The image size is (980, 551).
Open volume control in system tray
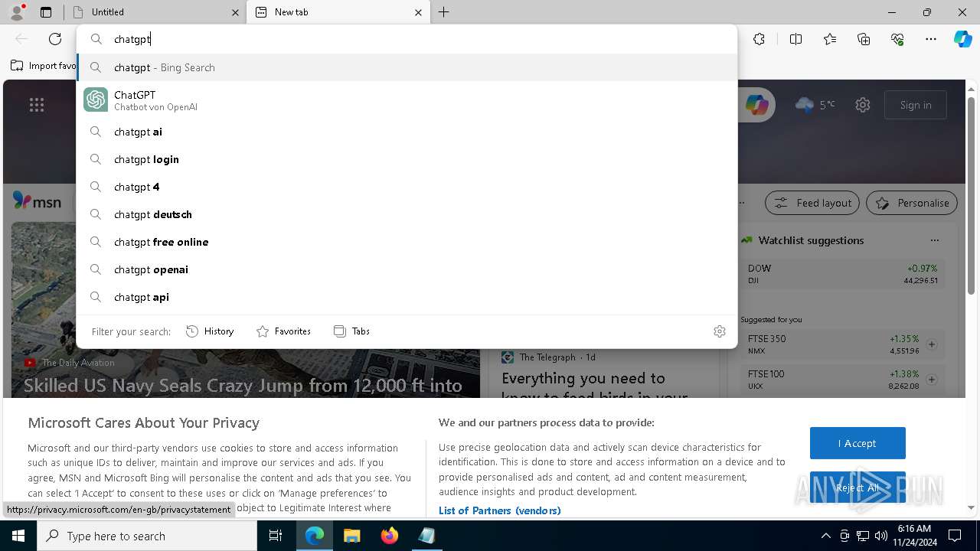click(881, 536)
